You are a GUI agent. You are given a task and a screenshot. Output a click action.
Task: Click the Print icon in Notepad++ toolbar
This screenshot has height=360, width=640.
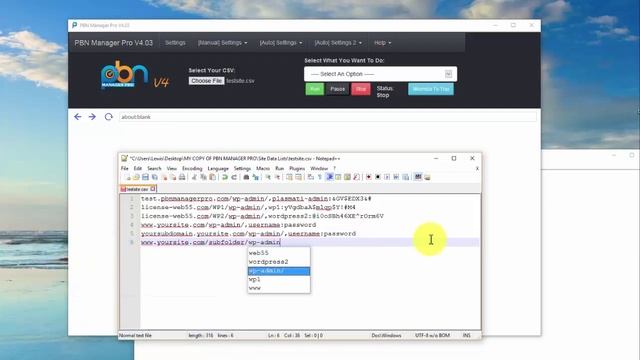[182, 177]
